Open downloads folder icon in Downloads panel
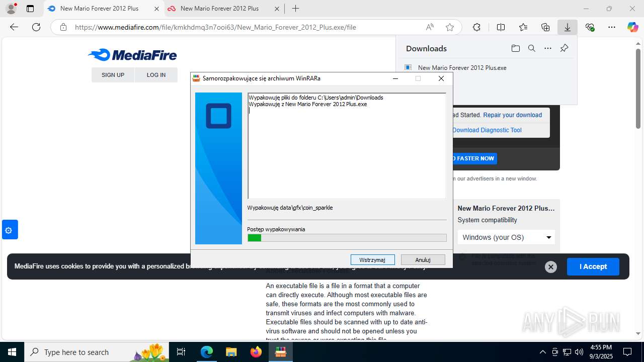This screenshot has width=644, height=362. click(515, 48)
